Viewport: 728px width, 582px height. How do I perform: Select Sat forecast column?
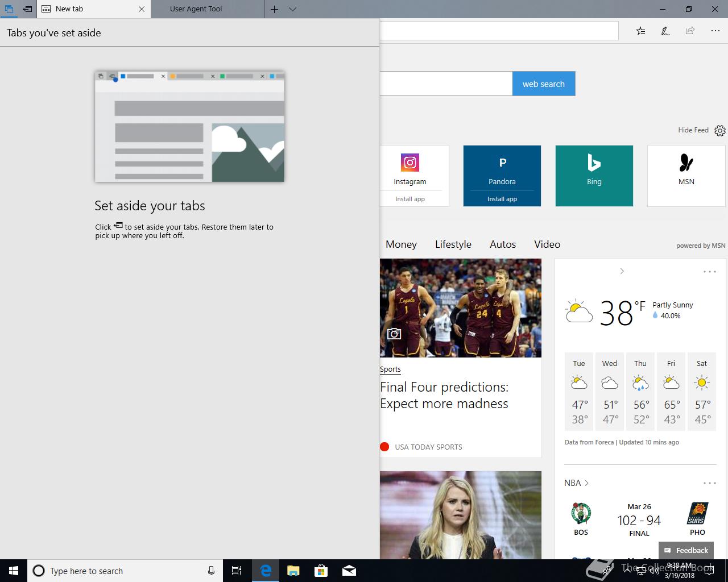(x=702, y=392)
